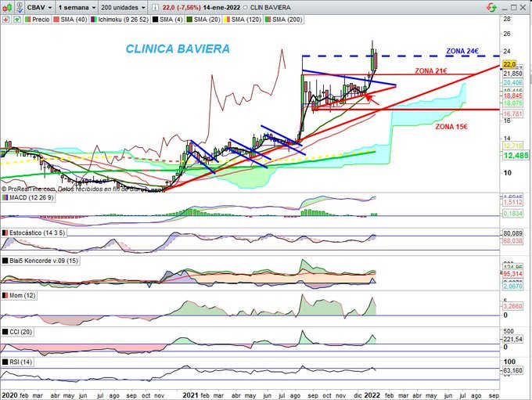Open the alerts and drawing settings icon
532x400 pixels.
pyautogui.click(x=20, y=7)
